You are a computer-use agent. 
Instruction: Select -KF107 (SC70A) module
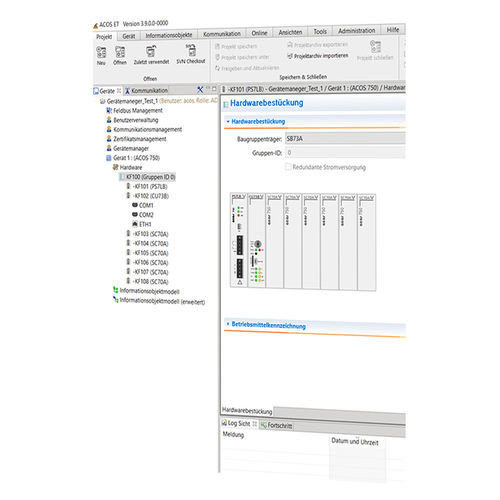click(x=147, y=272)
